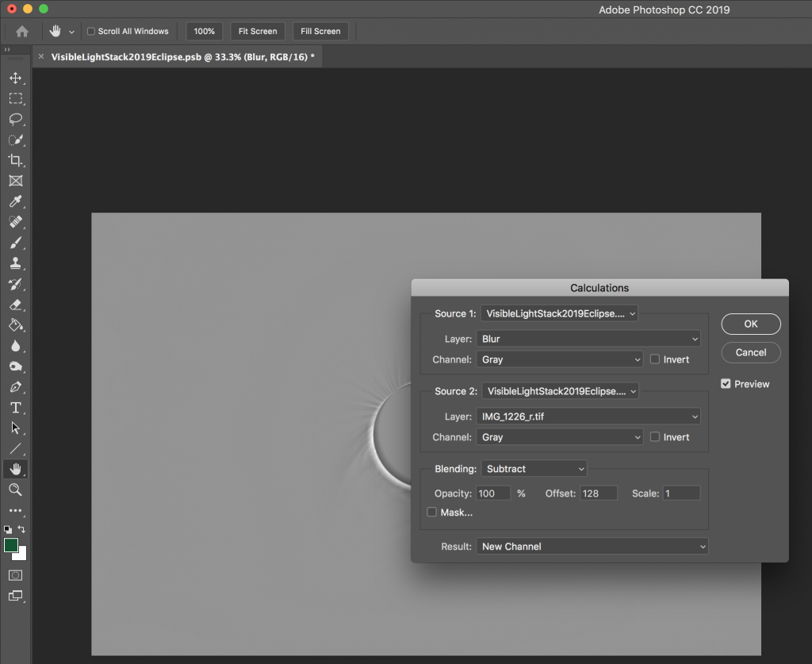The image size is (812, 664).
Task: Toggle Invert for Source 1 channel
Action: [655, 359]
